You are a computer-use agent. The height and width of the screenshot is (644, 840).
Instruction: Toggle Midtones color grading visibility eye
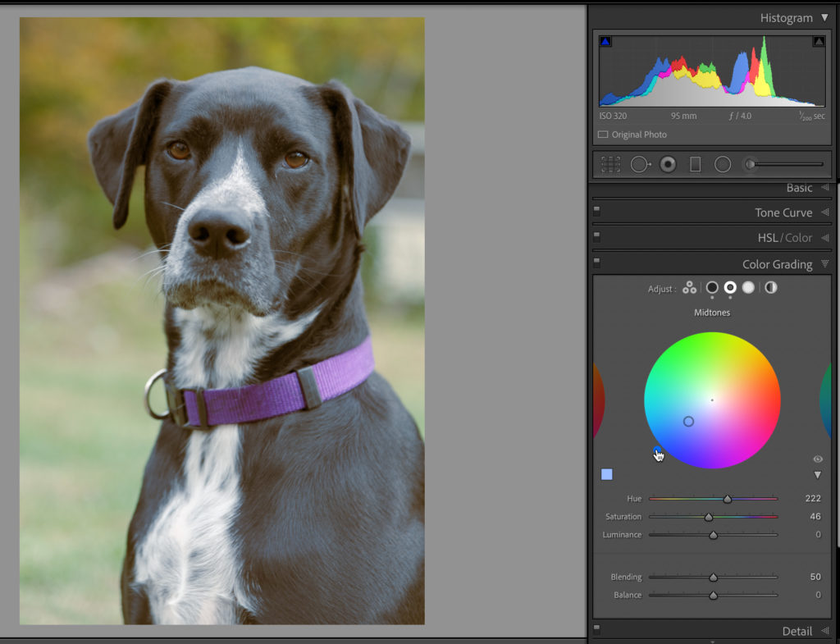pos(818,459)
